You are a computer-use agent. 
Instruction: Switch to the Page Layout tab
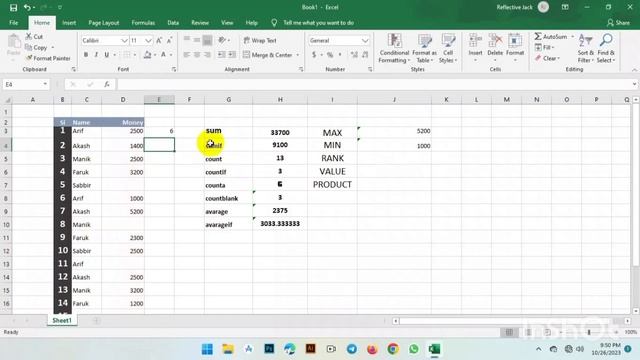click(x=104, y=23)
